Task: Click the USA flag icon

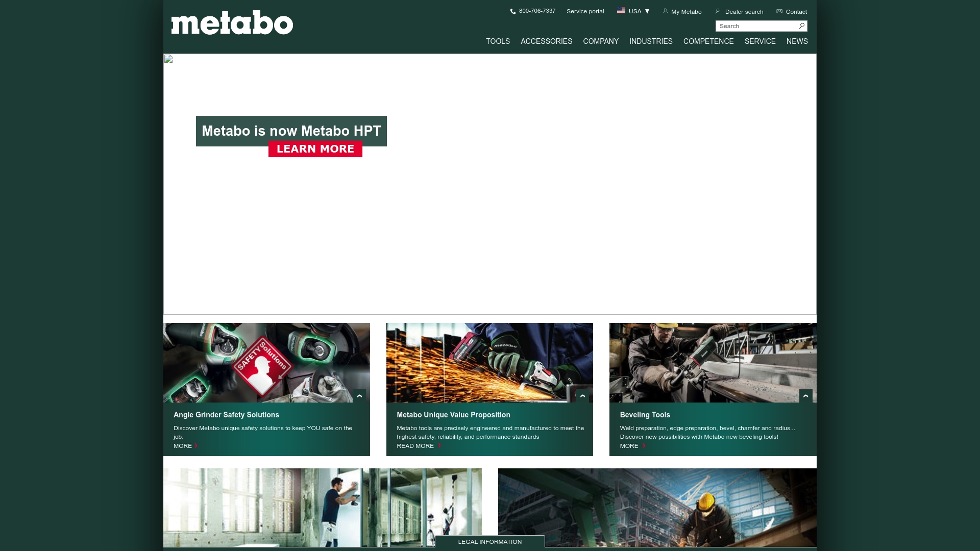Action: pyautogui.click(x=621, y=10)
